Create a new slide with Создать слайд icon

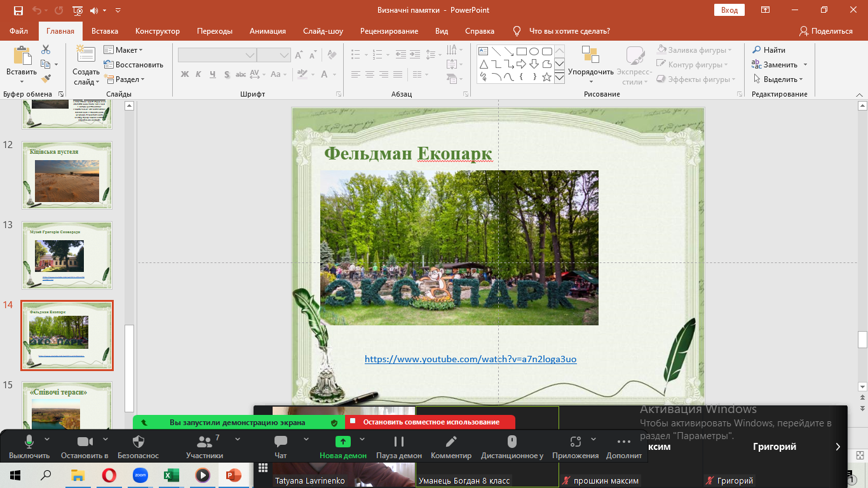coord(85,54)
